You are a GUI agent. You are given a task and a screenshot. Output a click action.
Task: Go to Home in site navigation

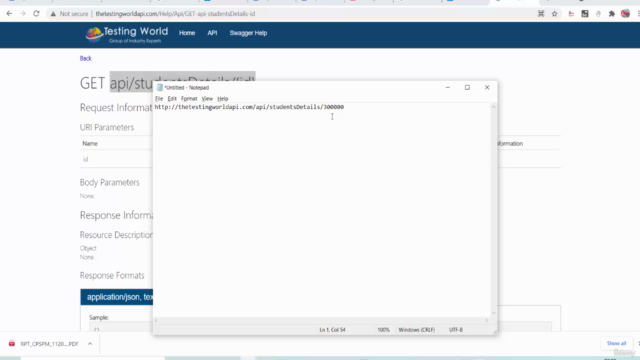[187, 33]
